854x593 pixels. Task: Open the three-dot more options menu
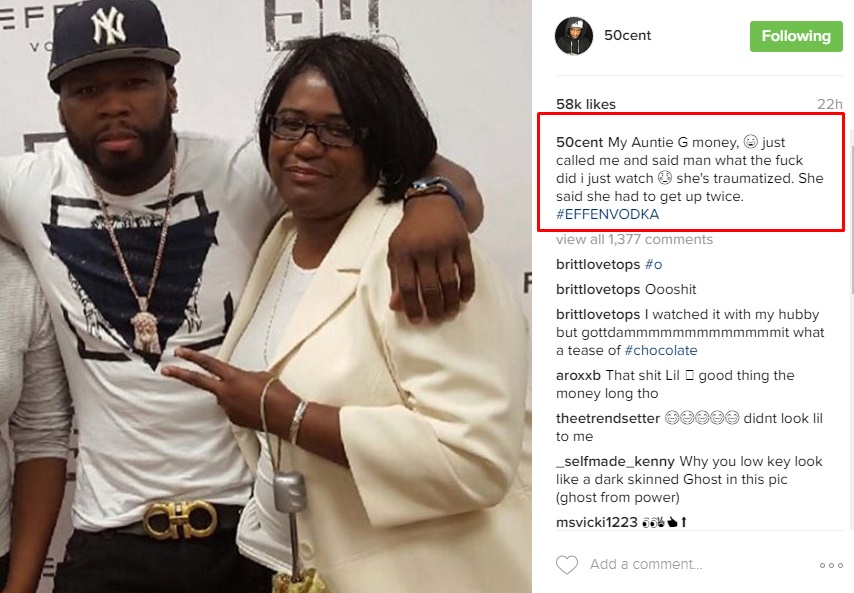(x=831, y=565)
